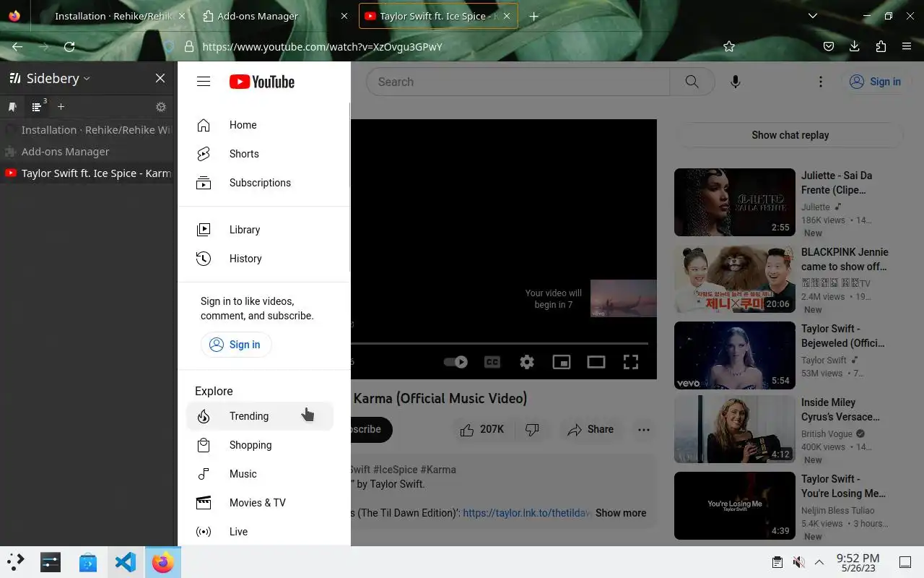Open the YouTube hamburger guide menu
This screenshot has width=924, height=578.
coord(204,82)
